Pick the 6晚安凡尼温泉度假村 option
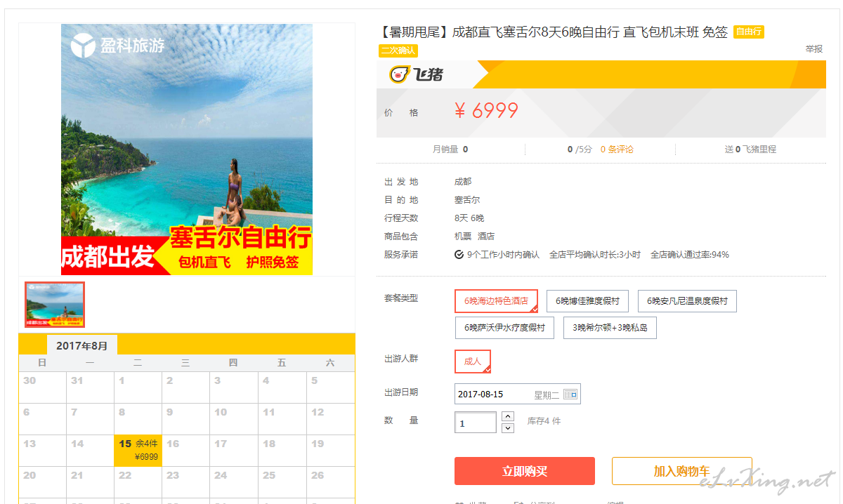843x504 pixels. [687, 300]
